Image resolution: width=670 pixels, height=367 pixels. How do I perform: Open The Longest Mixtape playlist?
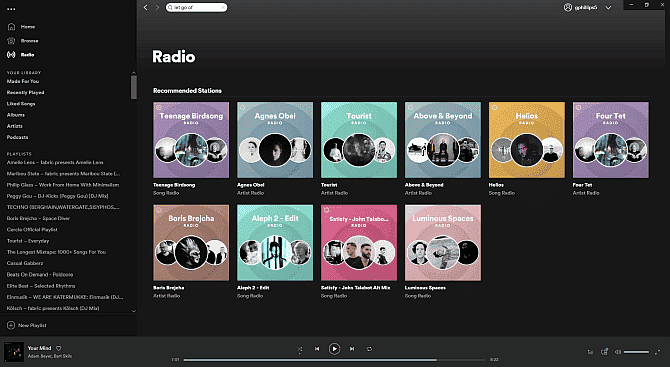(56, 252)
